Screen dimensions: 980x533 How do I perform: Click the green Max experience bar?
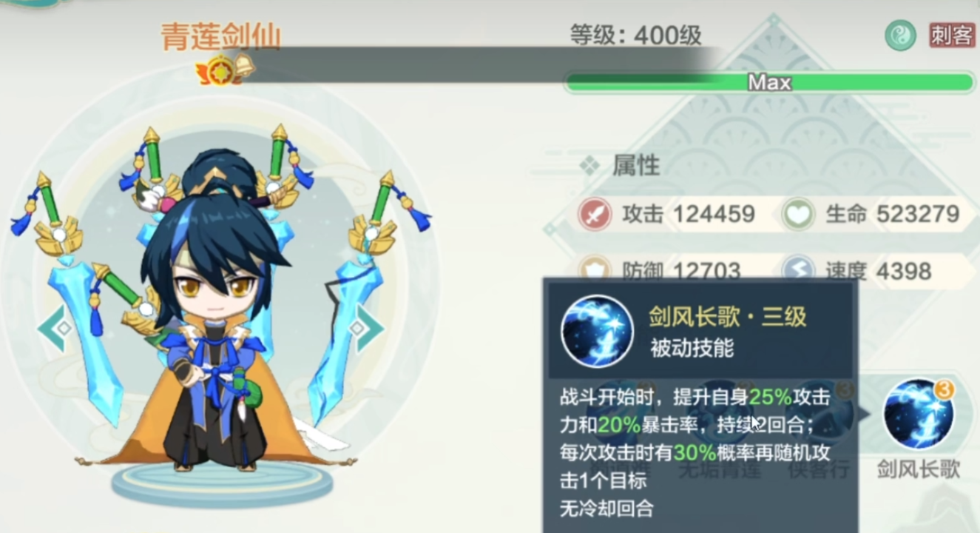(x=770, y=82)
